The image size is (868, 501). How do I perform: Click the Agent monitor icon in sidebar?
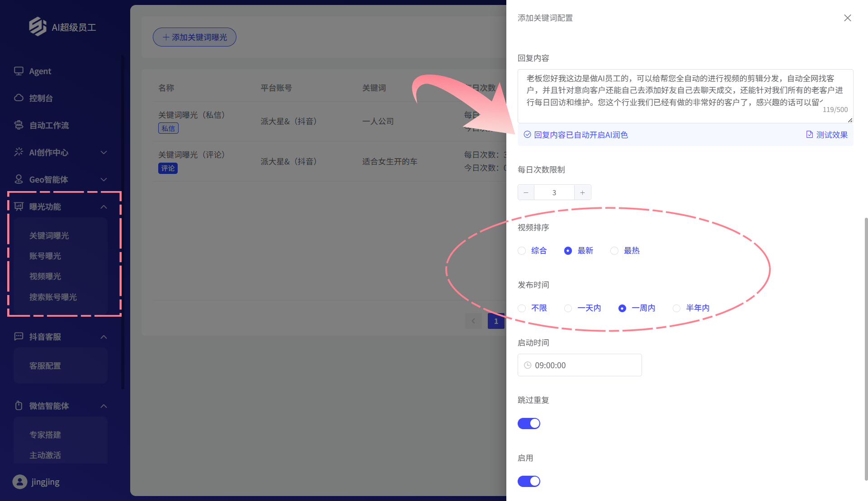(x=19, y=71)
